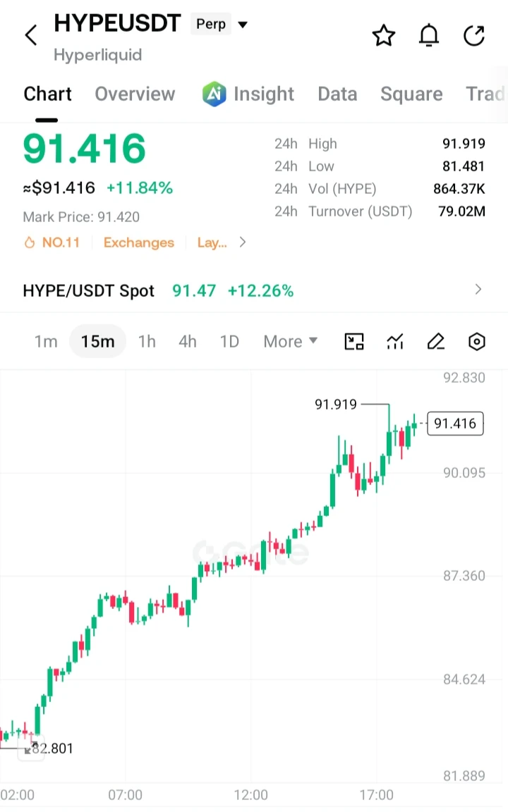Open the Perp contract type dropdown
This screenshot has width=508, height=812.
[220, 24]
